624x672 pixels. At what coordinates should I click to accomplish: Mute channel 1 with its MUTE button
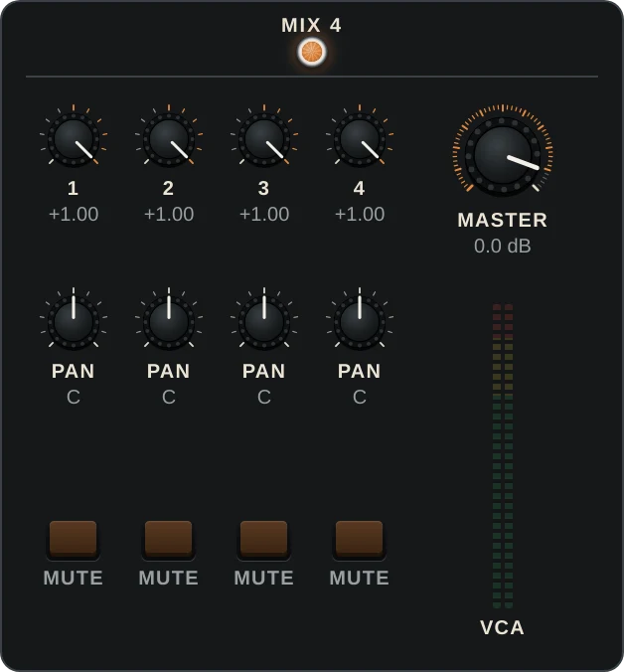click(74, 539)
